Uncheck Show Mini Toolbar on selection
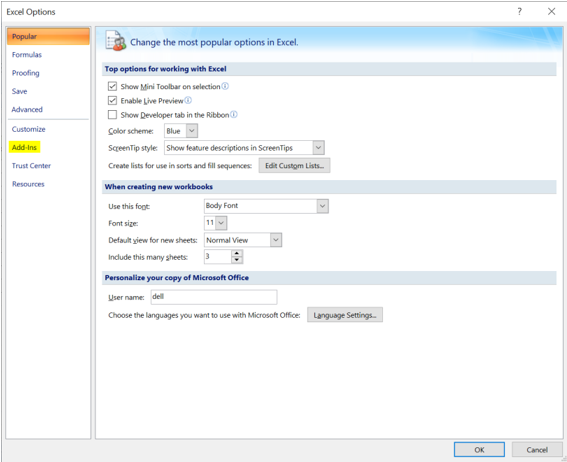Screen dimensions: 567x462 112,86
